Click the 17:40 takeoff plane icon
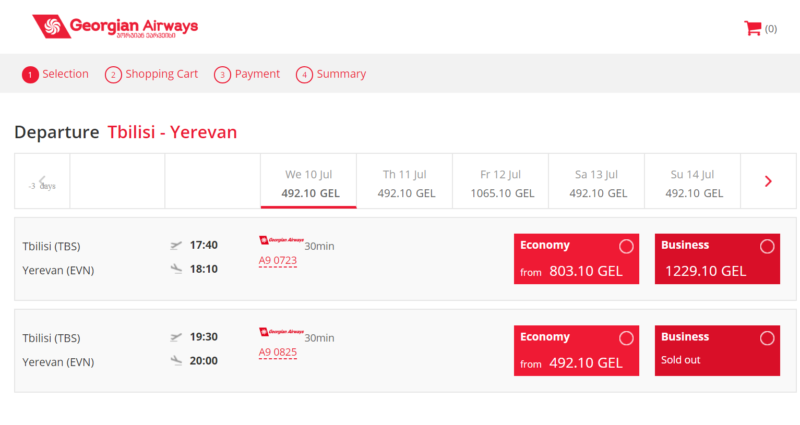800x425 pixels. point(177,245)
